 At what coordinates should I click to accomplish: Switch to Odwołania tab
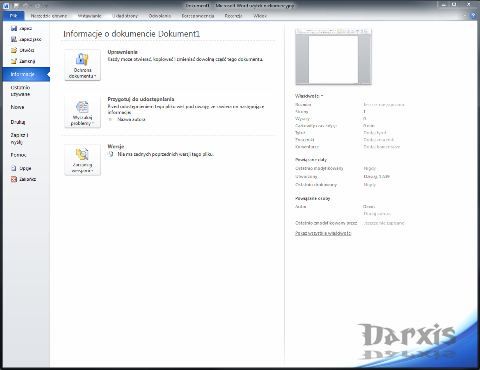[160, 16]
